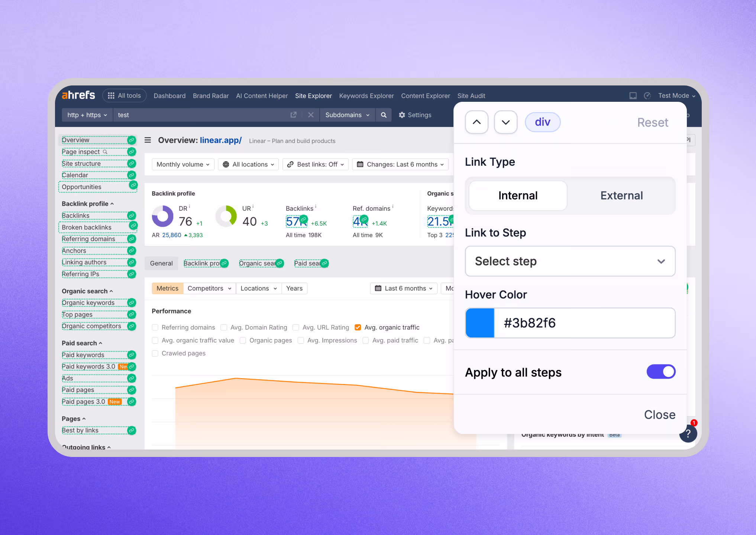This screenshot has height=535, width=756.
Task: Open the URL in a new tab icon
Action: 294,115
